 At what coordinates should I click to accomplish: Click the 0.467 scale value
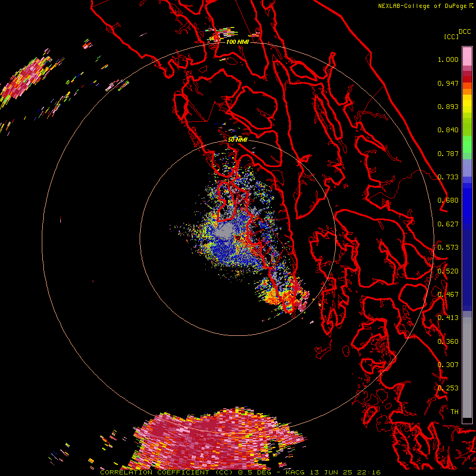pyautogui.click(x=448, y=295)
